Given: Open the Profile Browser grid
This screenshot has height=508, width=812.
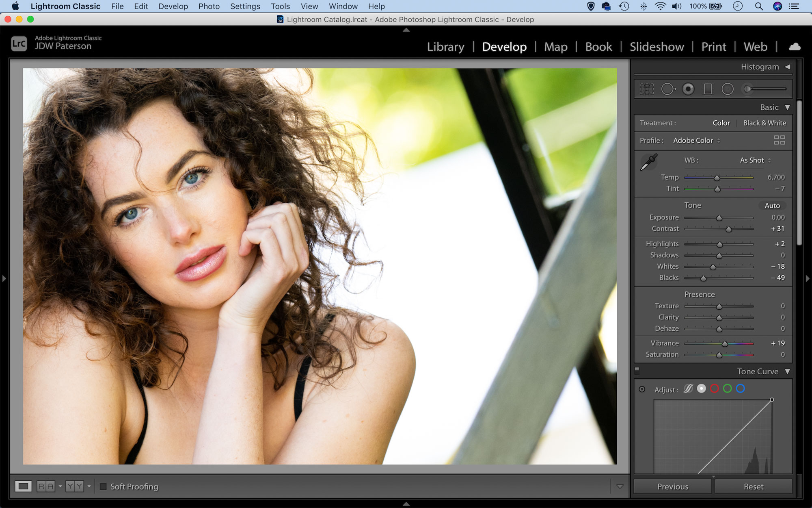Looking at the screenshot, I should pyautogui.click(x=780, y=140).
